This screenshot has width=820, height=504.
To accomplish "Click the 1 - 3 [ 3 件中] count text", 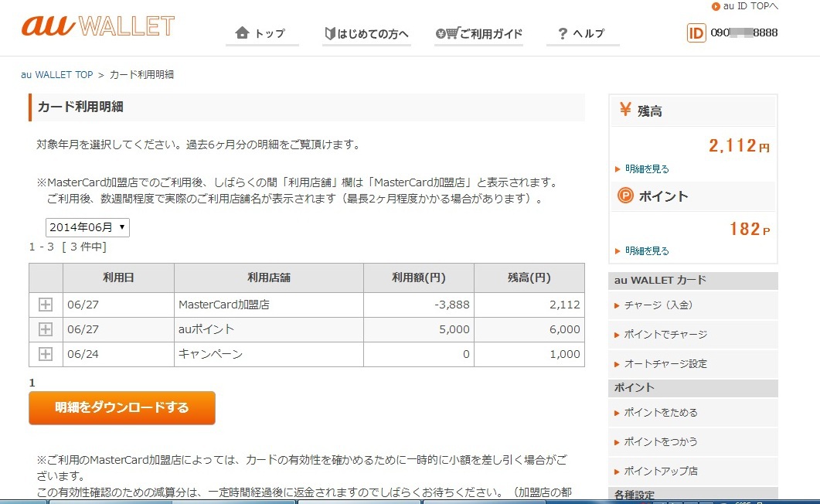I will [x=68, y=247].
